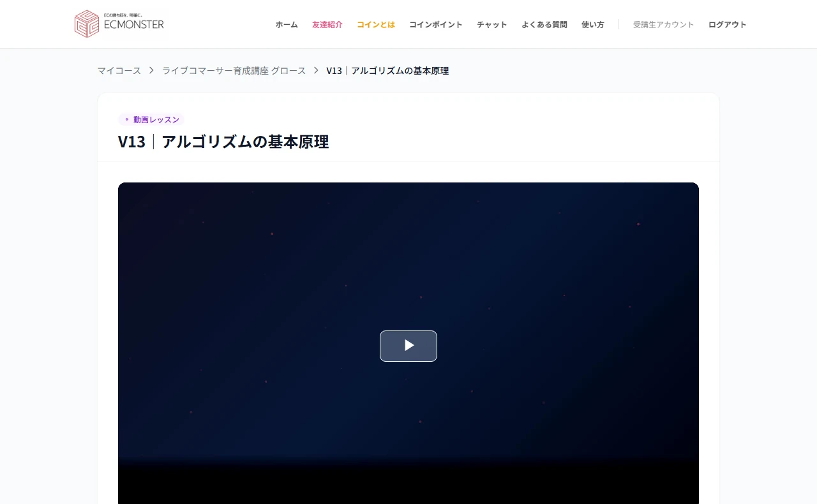Click the ECMONSTER logo

click(119, 24)
